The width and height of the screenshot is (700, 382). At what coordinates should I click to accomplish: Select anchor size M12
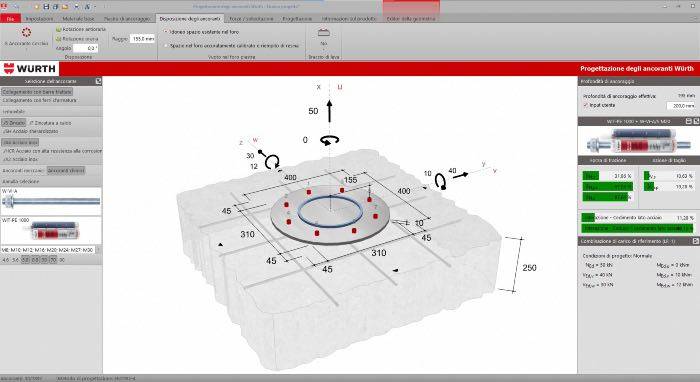tap(29, 250)
